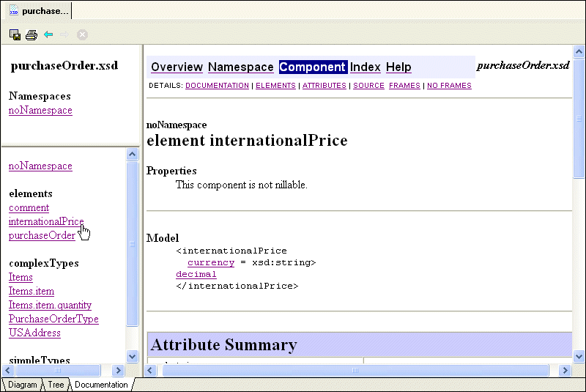Open the Help navigation link

398,67
